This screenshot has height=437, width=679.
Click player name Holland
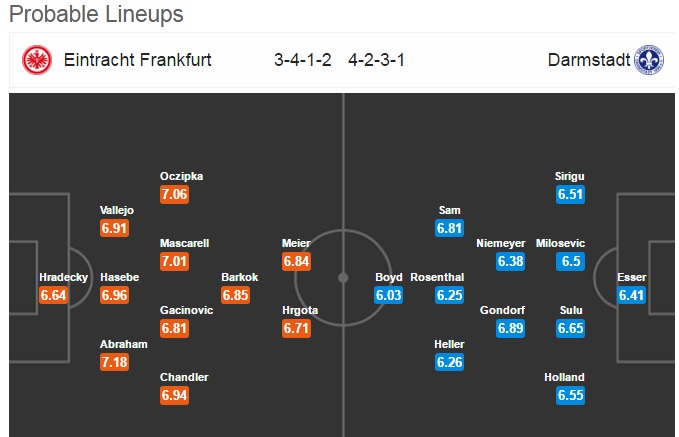[x=565, y=378]
